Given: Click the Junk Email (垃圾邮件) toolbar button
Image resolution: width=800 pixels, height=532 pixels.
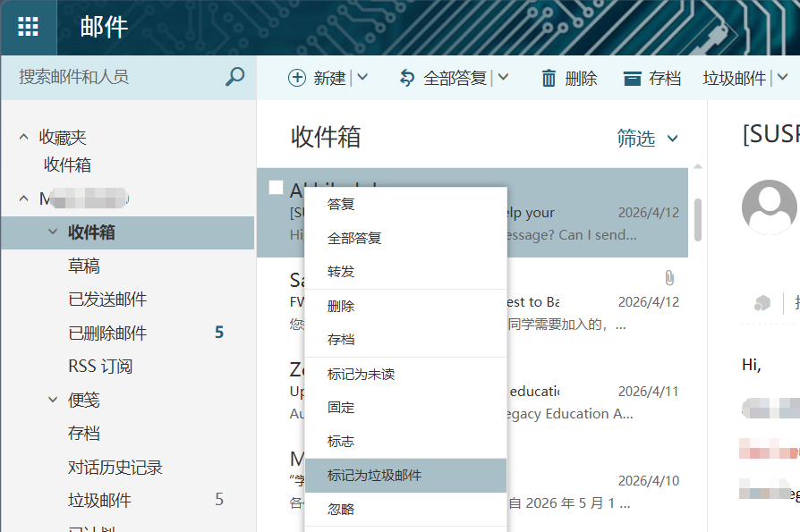Looking at the screenshot, I should coord(734,79).
